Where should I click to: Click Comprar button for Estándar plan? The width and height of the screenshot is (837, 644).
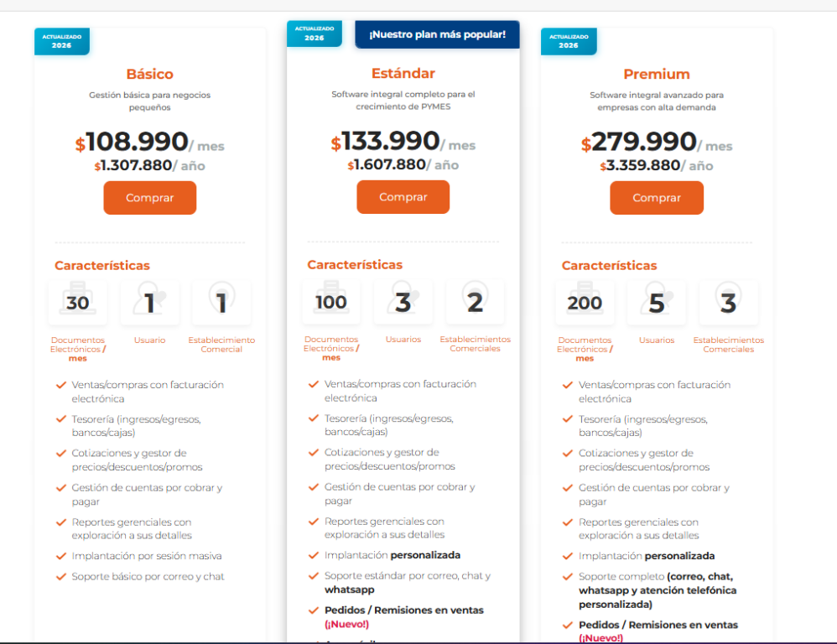pyautogui.click(x=403, y=197)
